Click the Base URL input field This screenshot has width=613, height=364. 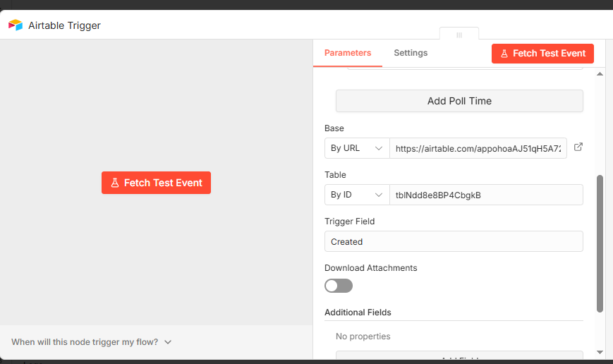(478, 148)
